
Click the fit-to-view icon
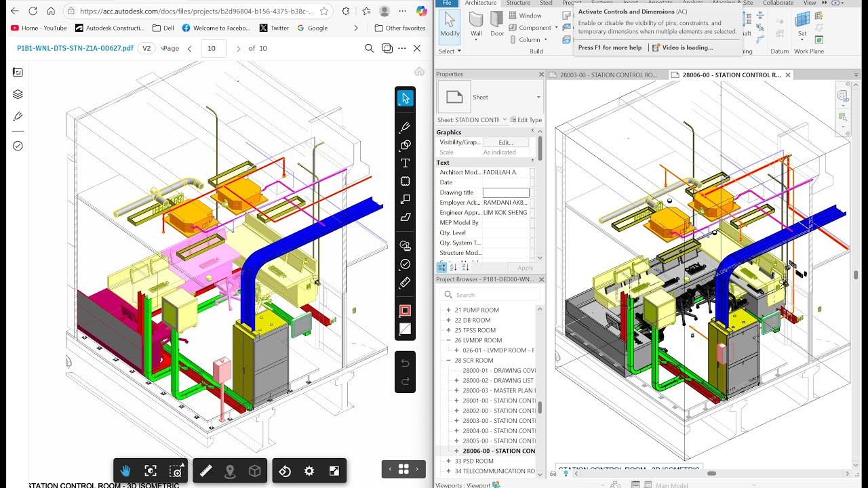click(x=151, y=471)
